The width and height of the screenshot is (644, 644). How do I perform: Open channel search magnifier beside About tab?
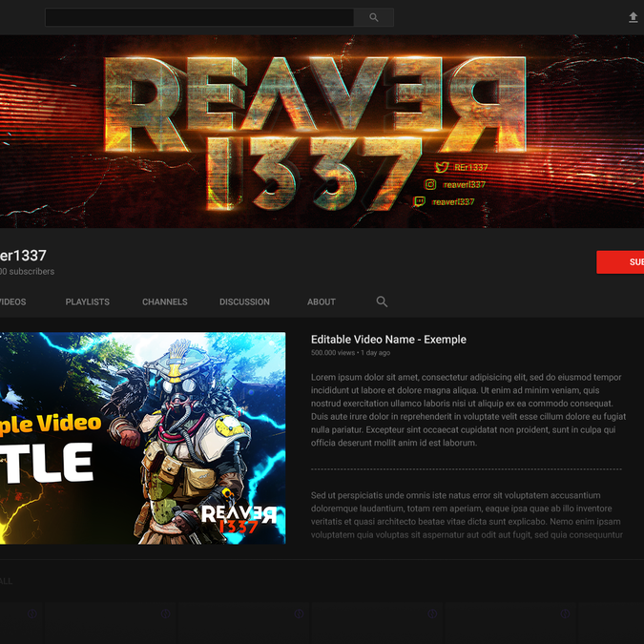coord(382,301)
